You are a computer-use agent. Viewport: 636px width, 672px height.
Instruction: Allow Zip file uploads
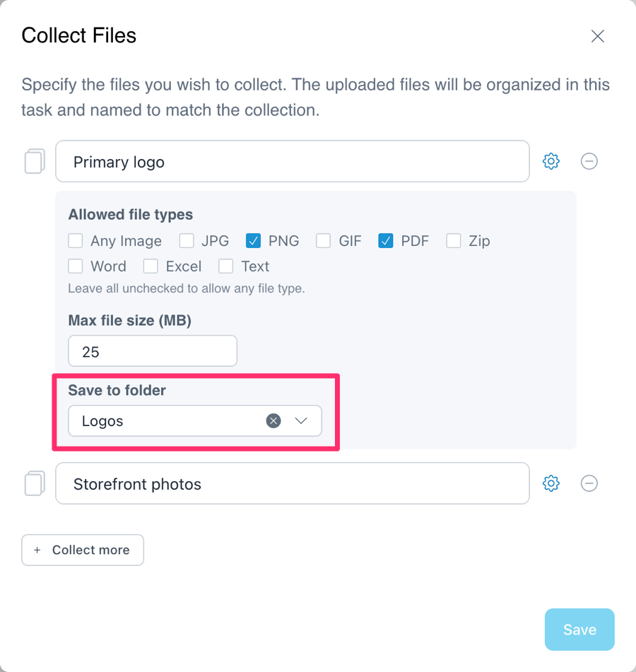pos(454,240)
